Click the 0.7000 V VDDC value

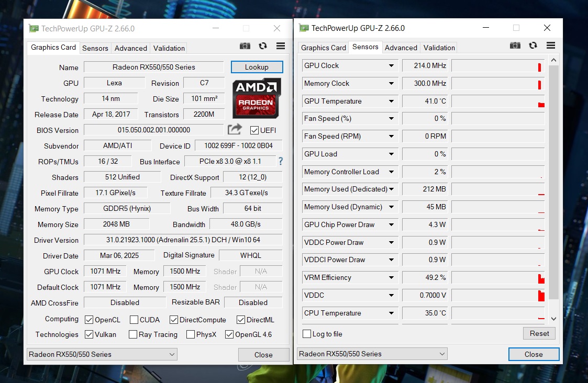[426, 295]
